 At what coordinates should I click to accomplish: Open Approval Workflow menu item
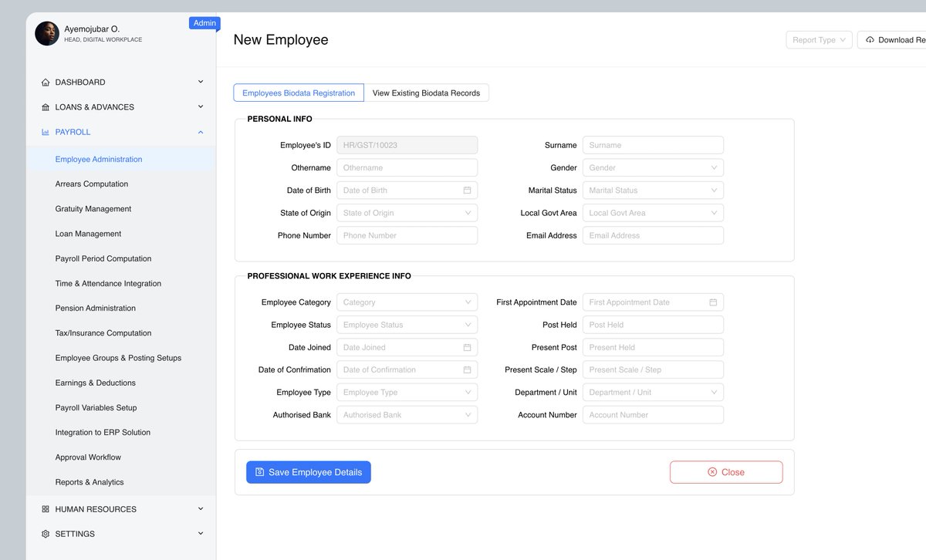pyautogui.click(x=121, y=457)
